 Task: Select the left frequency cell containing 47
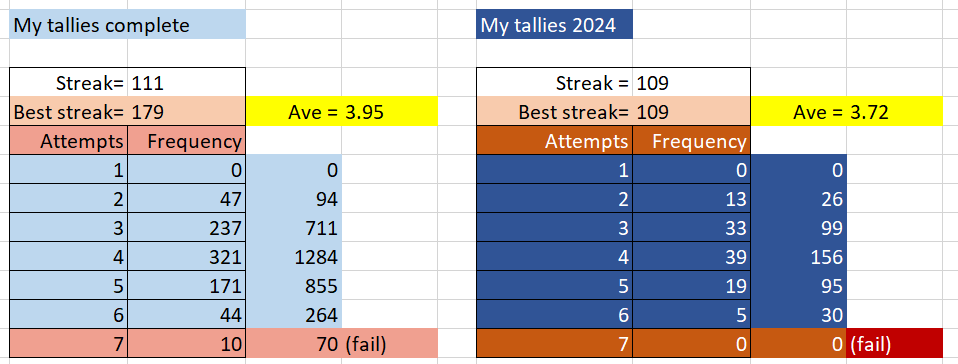tap(186, 199)
